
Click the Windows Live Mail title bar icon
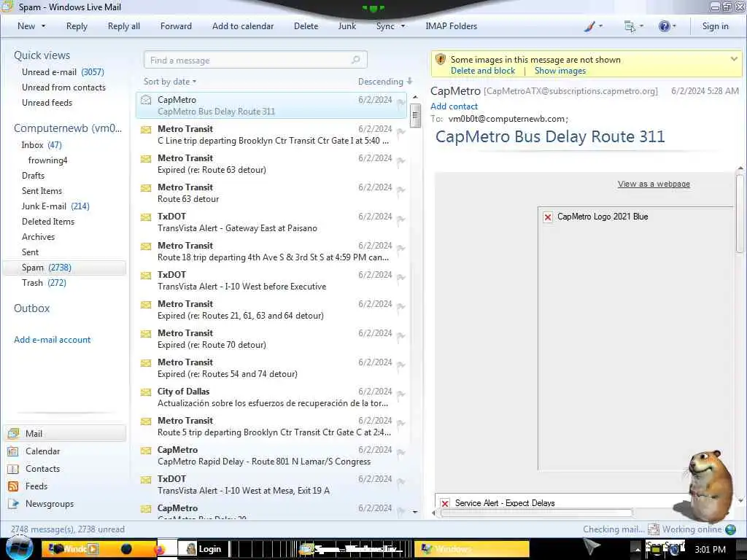tap(7, 6)
